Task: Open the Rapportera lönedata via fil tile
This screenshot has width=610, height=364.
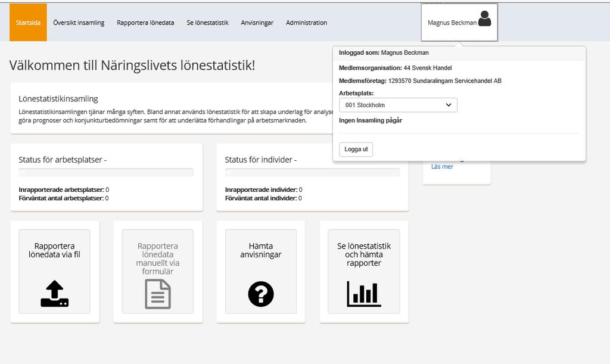Action: click(54, 272)
